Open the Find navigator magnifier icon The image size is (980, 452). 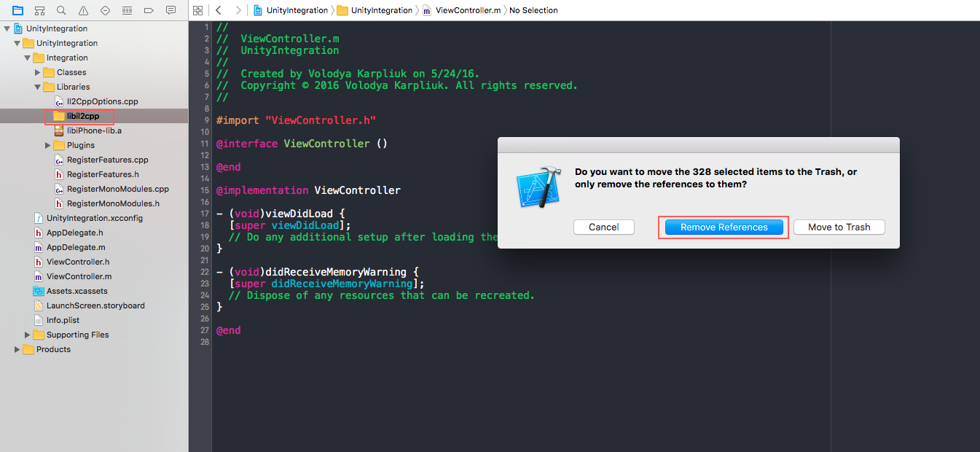pyautogui.click(x=62, y=10)
